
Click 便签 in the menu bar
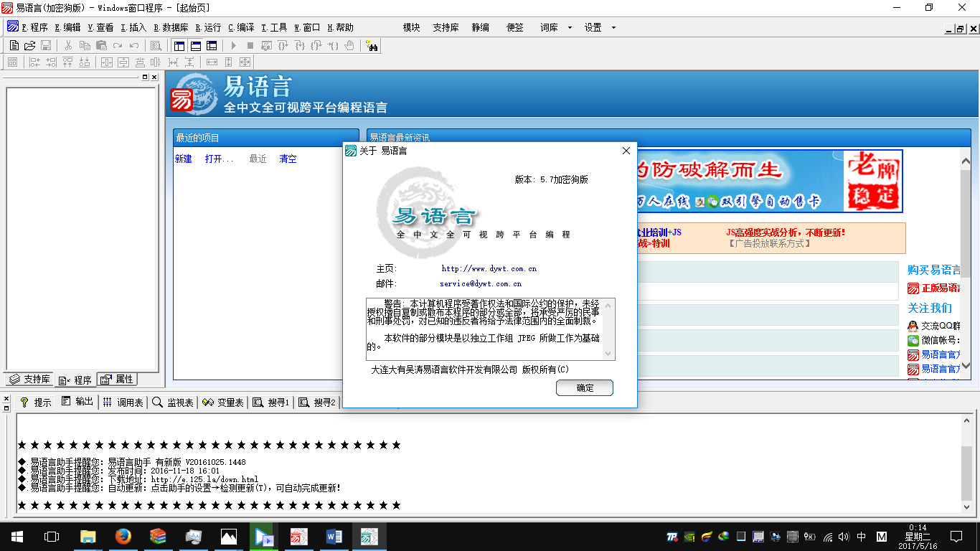pyautogui.click(x=515, y=27)
